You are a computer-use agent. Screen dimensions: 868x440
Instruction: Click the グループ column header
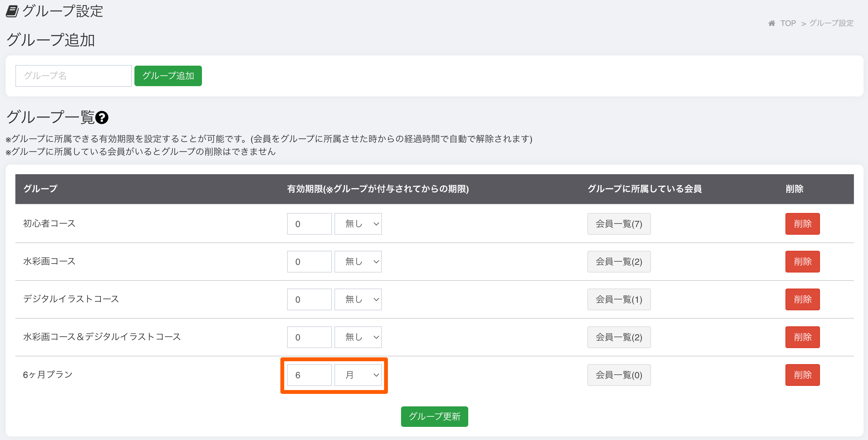pyautogui.click(x=40, y=189)
